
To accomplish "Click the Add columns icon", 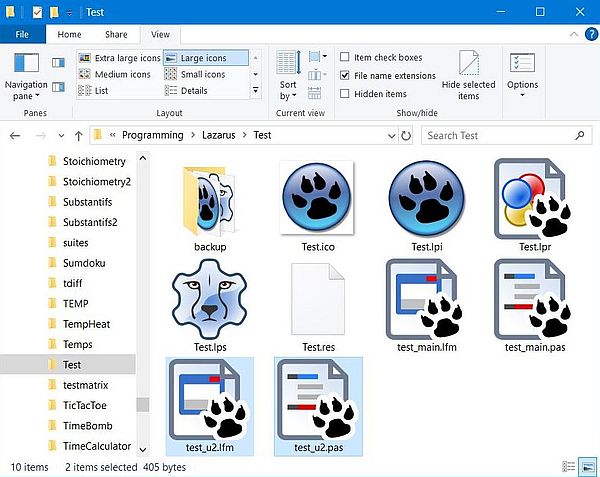I will click(x=318, y=75).
